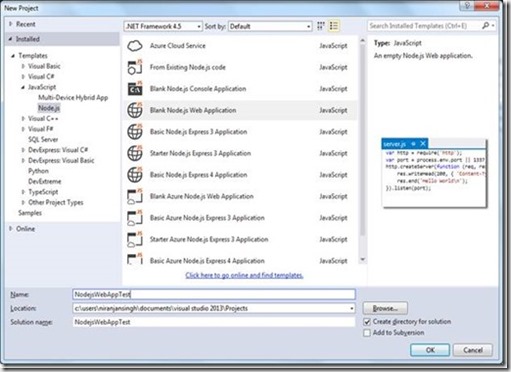Click the OK button
511x372 pixels.
click(430, 350)
